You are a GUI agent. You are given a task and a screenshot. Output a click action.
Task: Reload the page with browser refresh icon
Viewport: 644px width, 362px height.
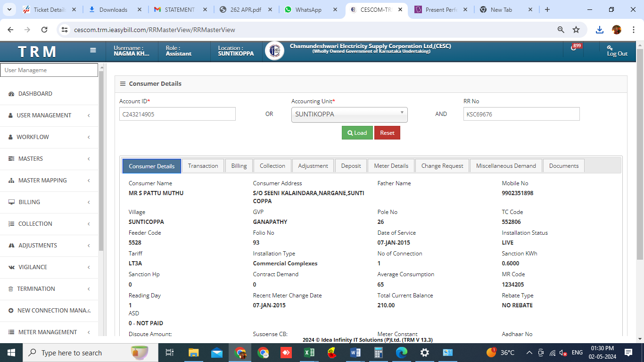(x=44, y=30)
